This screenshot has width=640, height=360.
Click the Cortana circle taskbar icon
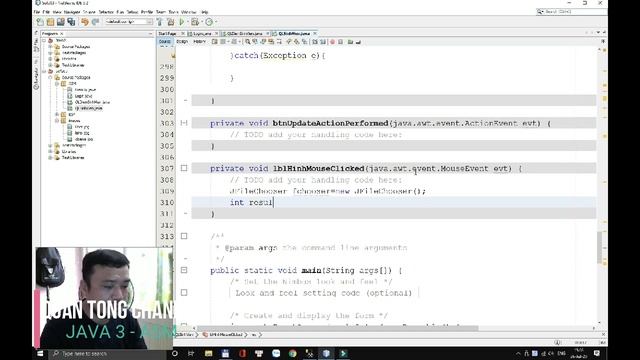click(175, 353)
